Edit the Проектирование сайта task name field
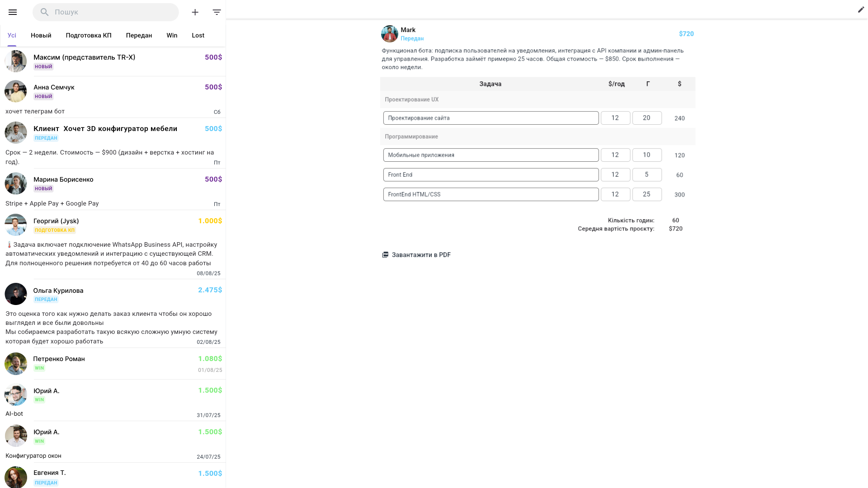868x488 pixels. (x=491, y=118)
